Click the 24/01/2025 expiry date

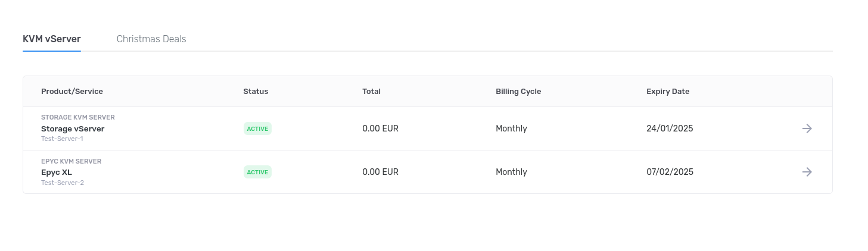(670, 128)
